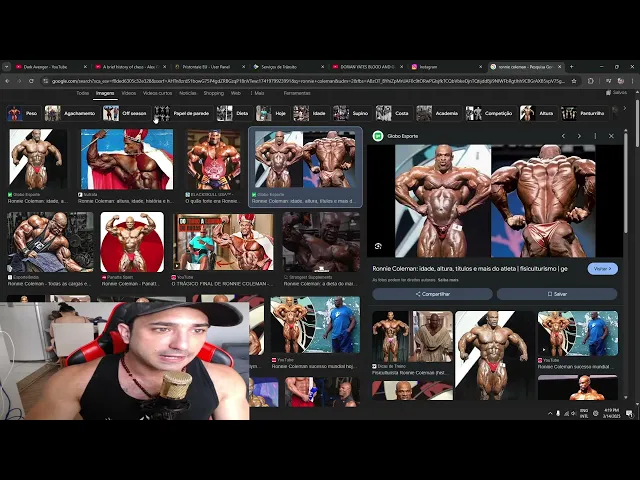Filter images by the Competição chip

pyautogui.click(x=491, y=113)
